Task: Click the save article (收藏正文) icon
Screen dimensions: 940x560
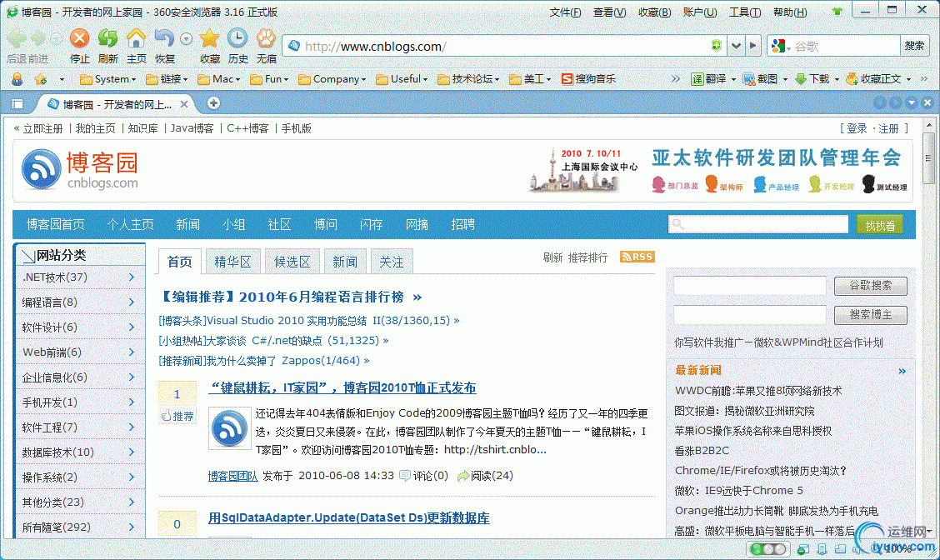Action: coord(852,79)
